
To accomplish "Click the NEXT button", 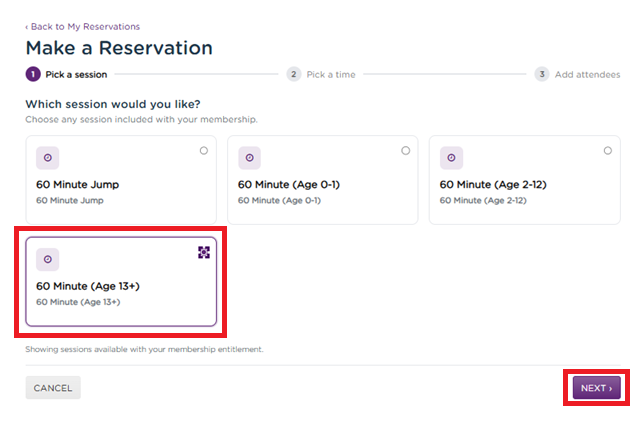I will tap(596, 388).
